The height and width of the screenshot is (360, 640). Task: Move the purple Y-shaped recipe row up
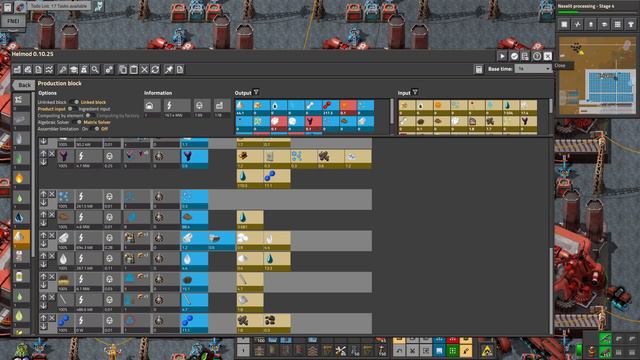tap(44, 154)
